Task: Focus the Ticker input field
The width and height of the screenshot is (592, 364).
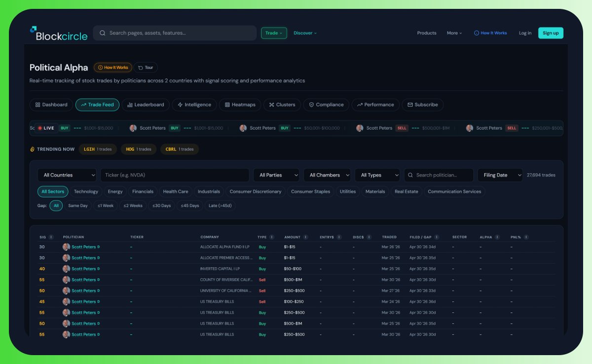Action: [175, 175]
